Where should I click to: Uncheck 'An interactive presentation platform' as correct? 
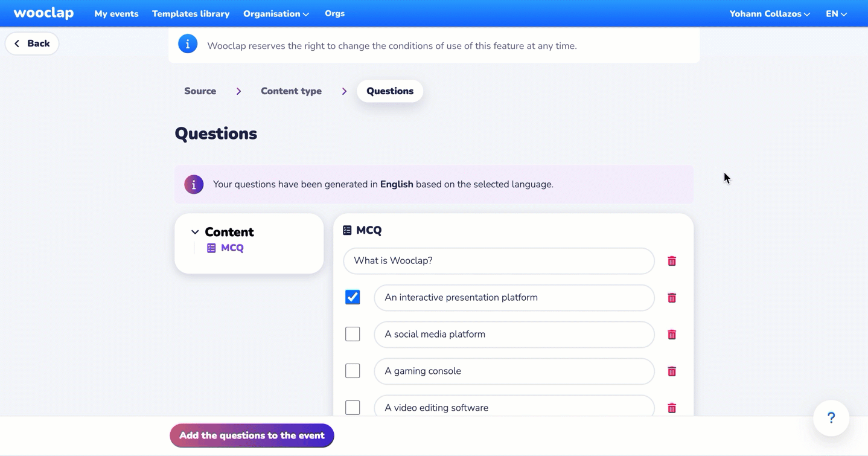click(x=353, y=297)
